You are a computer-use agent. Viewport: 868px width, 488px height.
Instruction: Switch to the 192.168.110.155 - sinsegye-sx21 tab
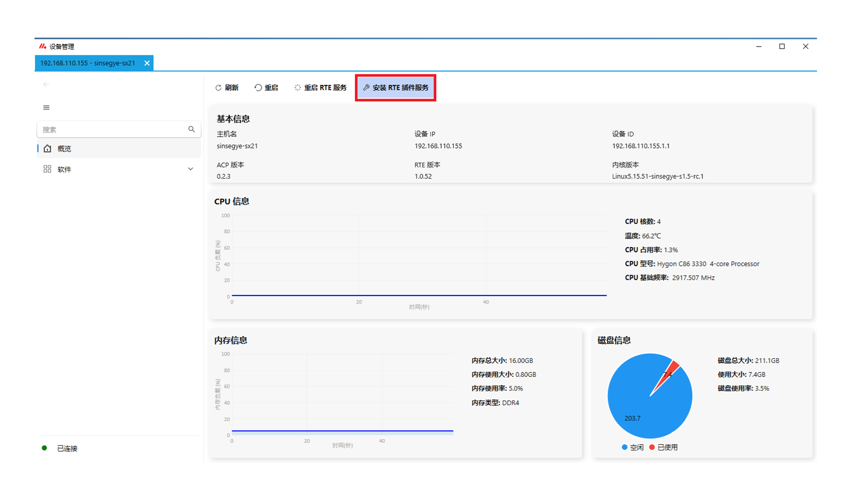[88, 63]
